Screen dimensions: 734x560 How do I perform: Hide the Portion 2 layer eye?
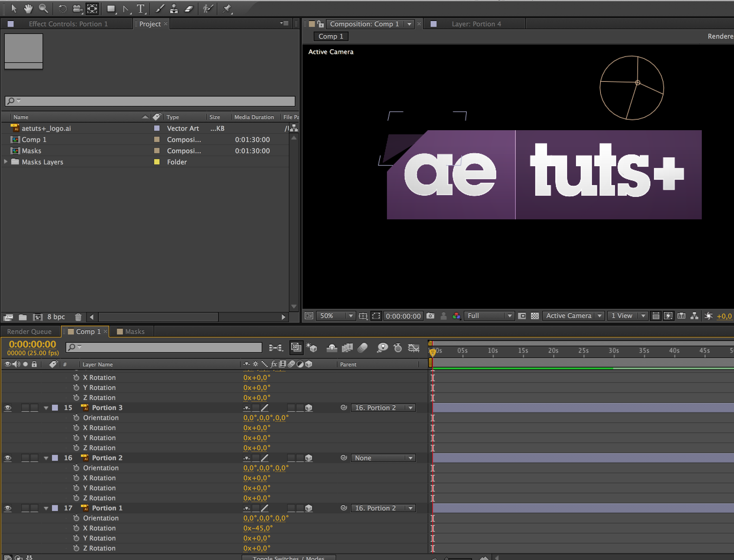(8, 458)
